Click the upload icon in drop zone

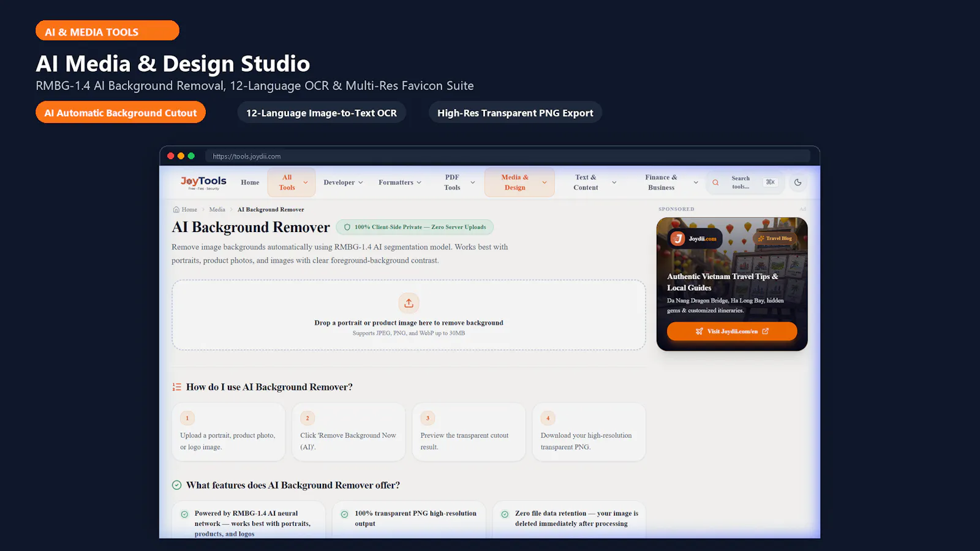tap(409, 303)
